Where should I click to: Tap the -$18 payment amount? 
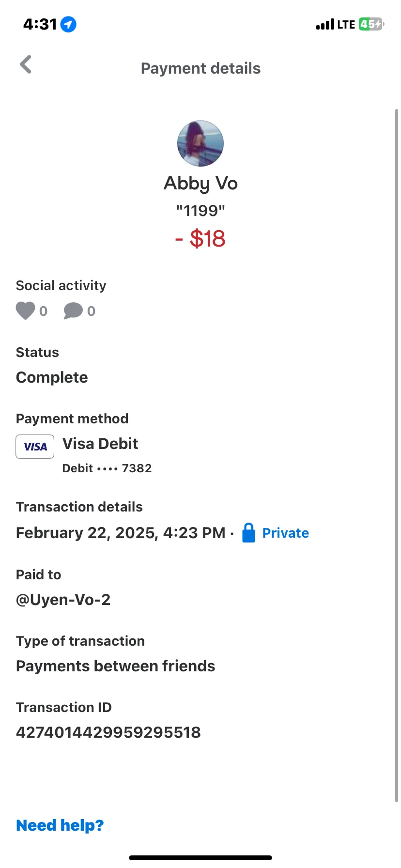[x=200, y=239]
